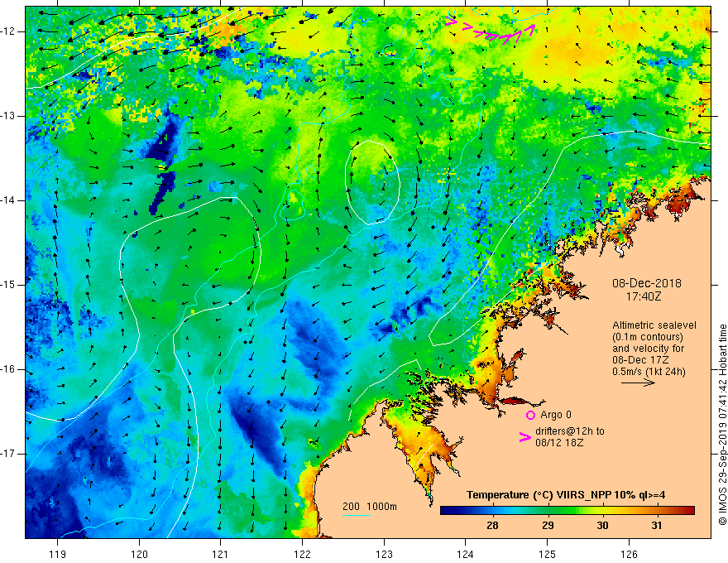
Task: Click latitude axis label '-17'
Action: pos(8,454)
